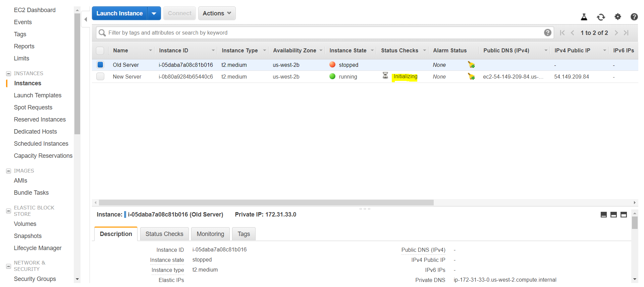Image resolution: width=644 pixels, height=287 pixels.
Task: Click the table horizontal scrollbar
Action: pos(266,203)
